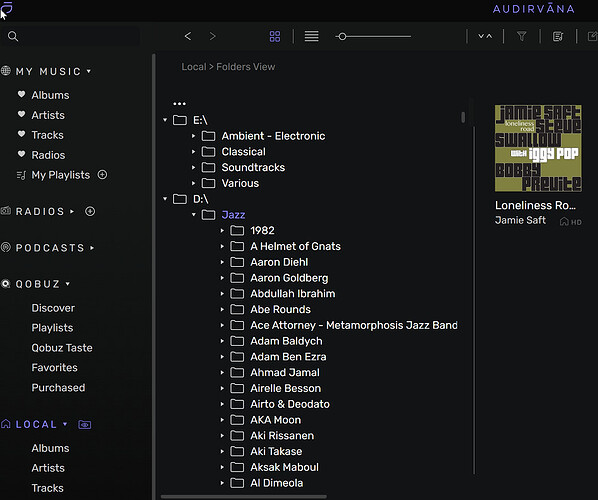The image size is (598, 500).
Task: Open the filter funnel icon
Action: point(521,37)
